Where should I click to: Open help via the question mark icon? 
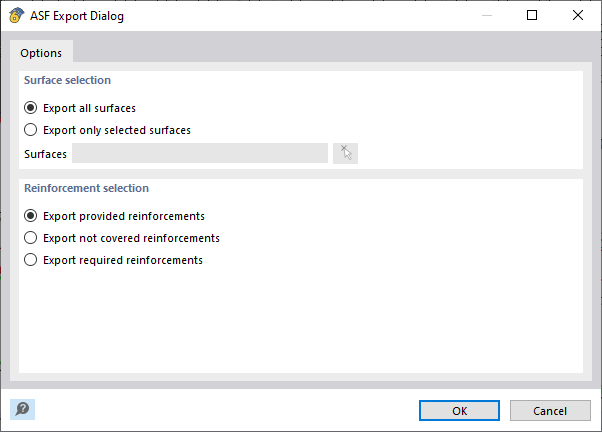coord(22,409)
